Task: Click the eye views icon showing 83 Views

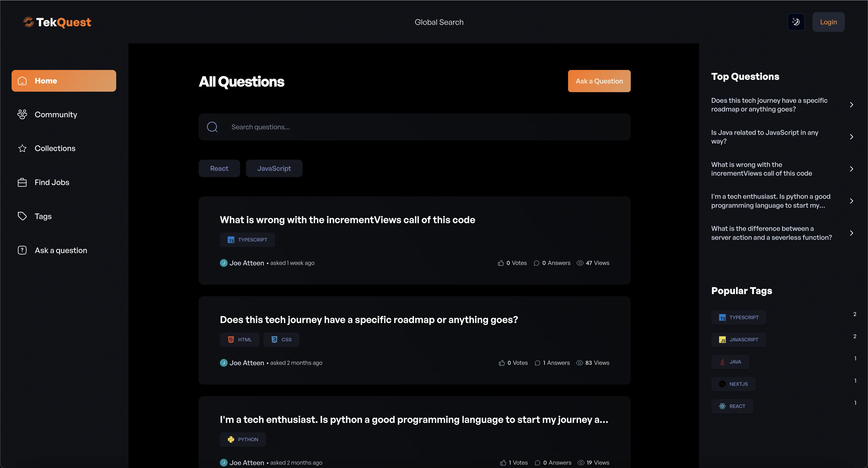Action: coord(579,363)
